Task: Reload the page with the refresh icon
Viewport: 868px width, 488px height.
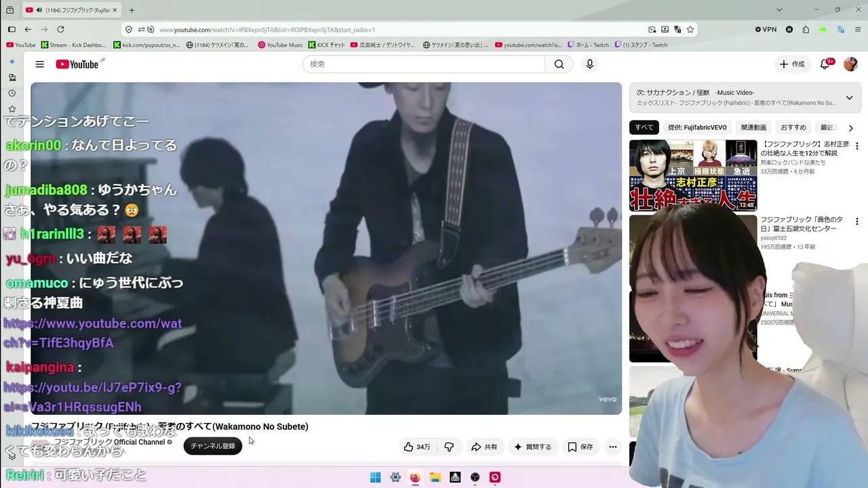Action: pyautogui.click(x=60, y=30)
